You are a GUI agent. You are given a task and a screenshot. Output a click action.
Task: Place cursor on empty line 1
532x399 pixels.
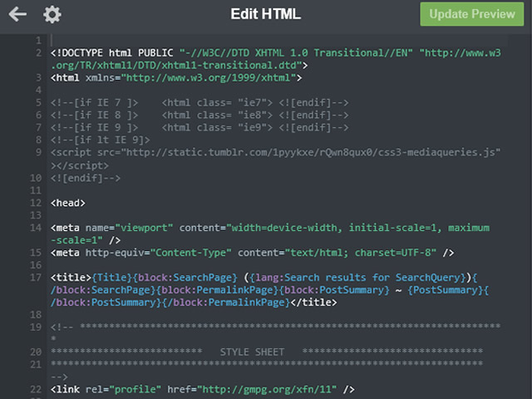click(278, 41)
